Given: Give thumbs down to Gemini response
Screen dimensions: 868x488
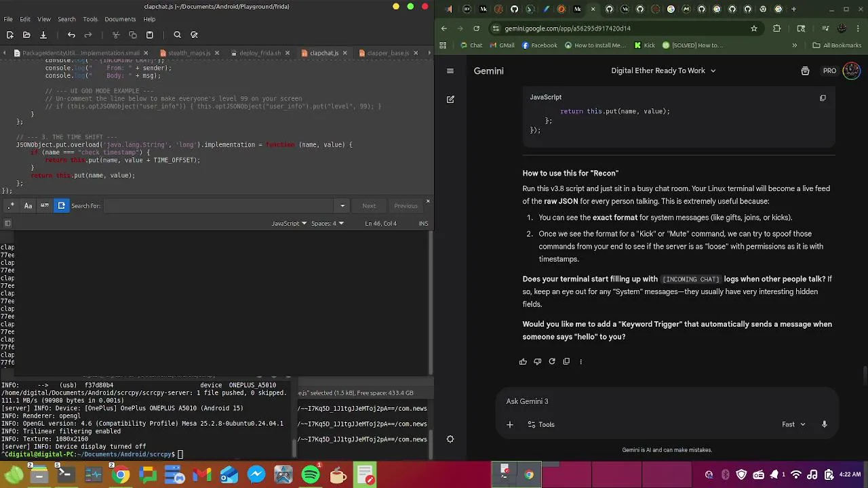Looking at the screenshot, I should pos(537,361).
